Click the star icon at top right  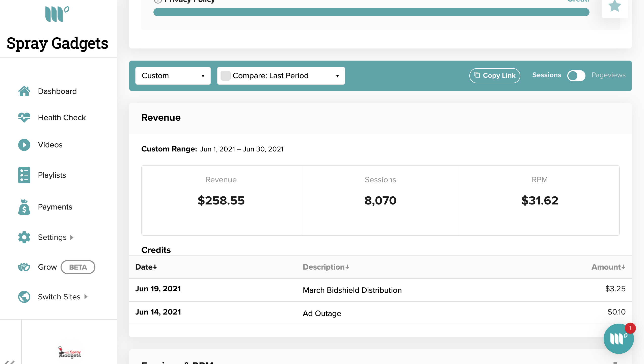pyautogui.click(x=614, y=6)
